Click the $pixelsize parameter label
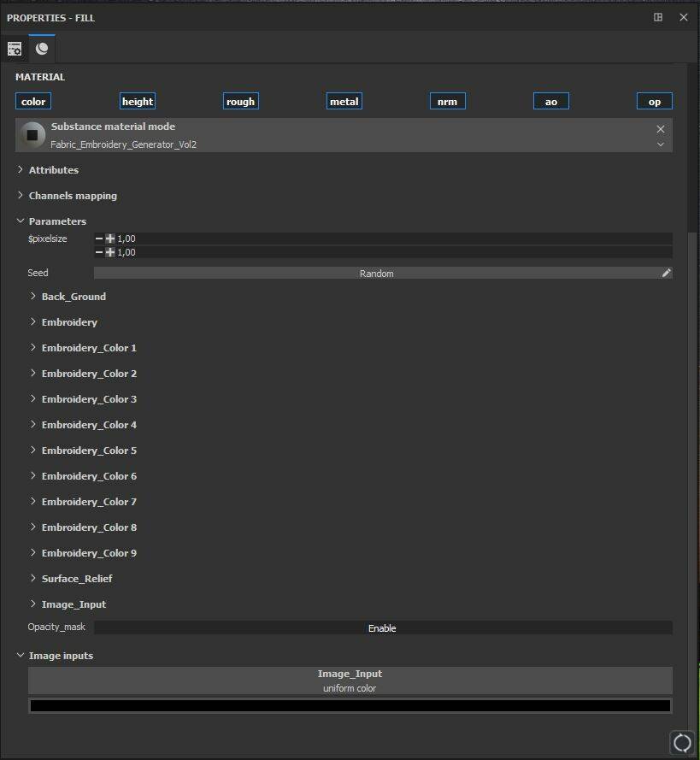Image resolution: width=700 pixels, height=760 pixels. (x=48, y=239)
